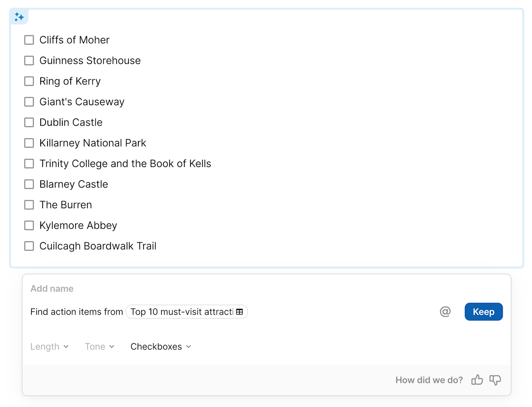Click the 'Cliffs of Moher' text
Screen dimensions: 532x407
tap(74, 40)
